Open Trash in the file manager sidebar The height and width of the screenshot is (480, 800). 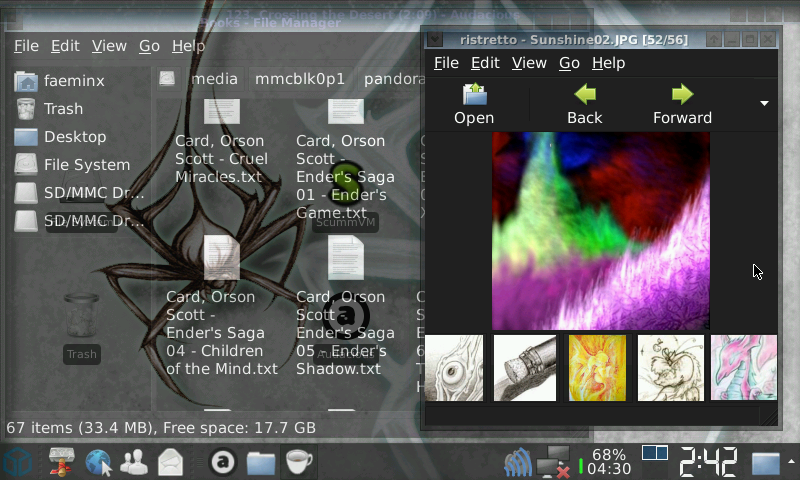pyautogui.click(x=63, y=108)
